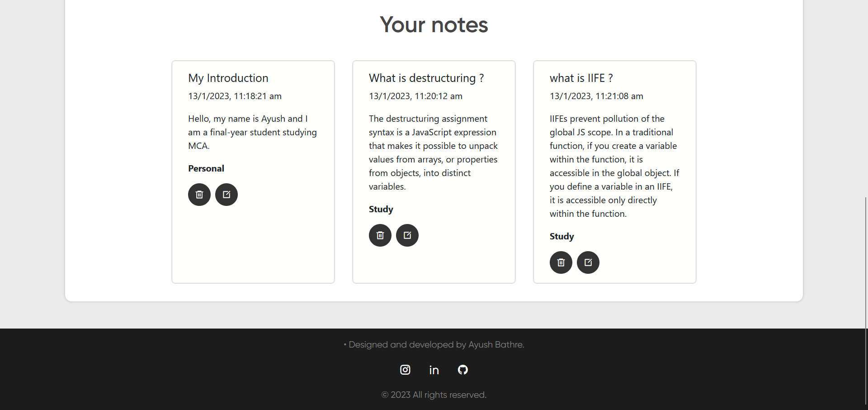Click the copyright notice text

pos(434,395)
